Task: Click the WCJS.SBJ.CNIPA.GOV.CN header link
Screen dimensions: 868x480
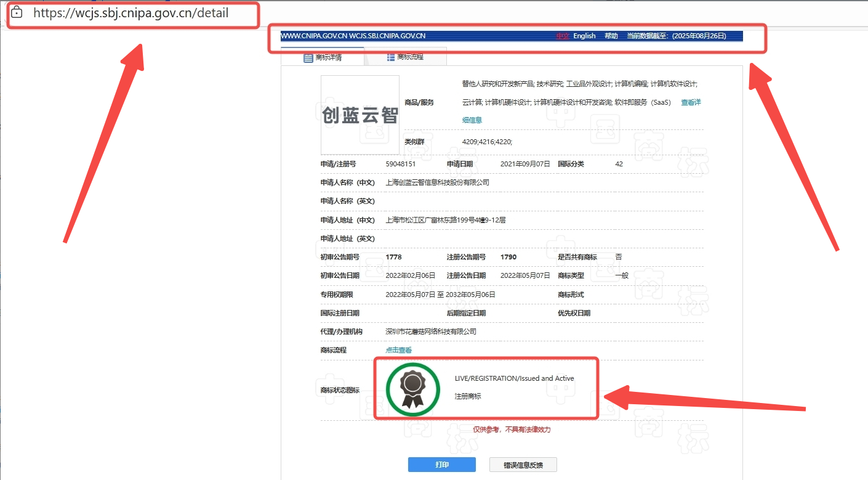Action: pos(387,36)
